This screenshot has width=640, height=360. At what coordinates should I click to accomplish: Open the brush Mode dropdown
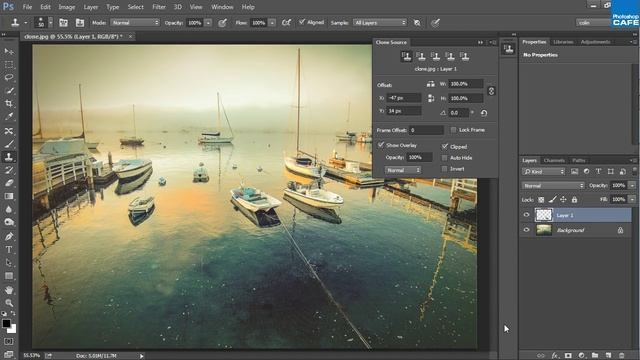[x=135, y=23]
